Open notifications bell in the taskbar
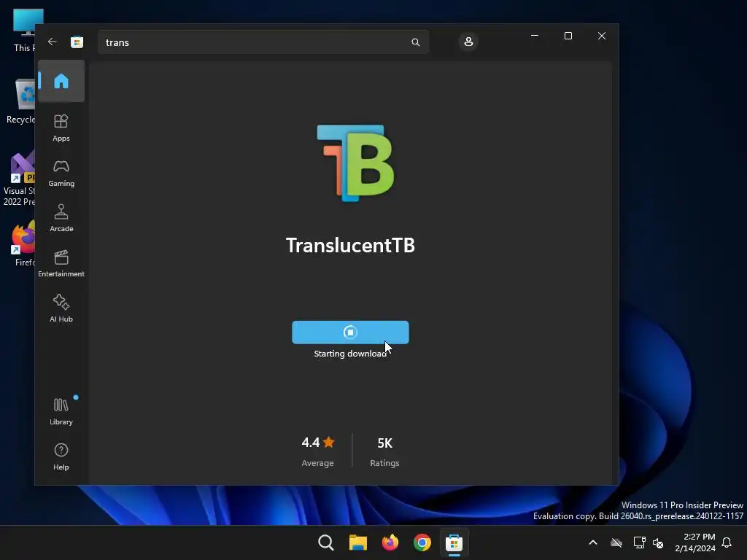The width and height of the screenshot is (747, 560). pyautogui.click(x=727, y=542)
